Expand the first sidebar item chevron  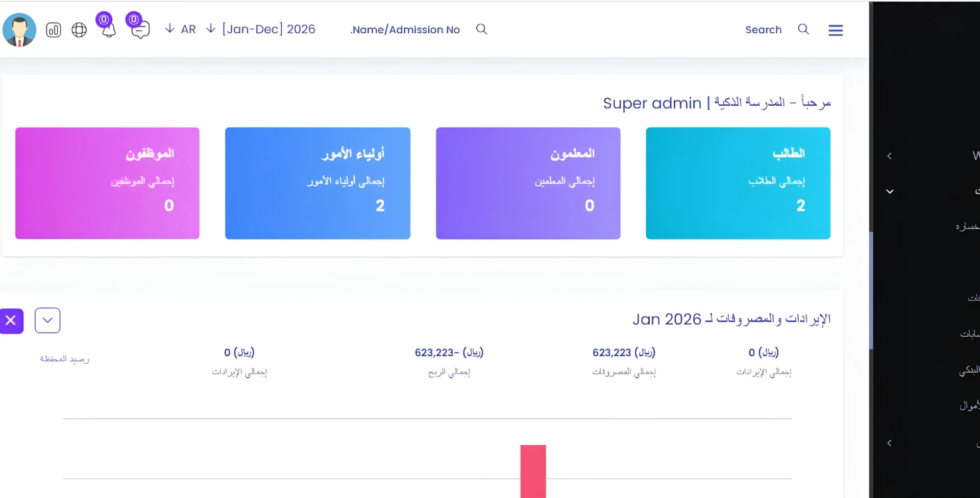pyautogui.click(x=889, y=156)
